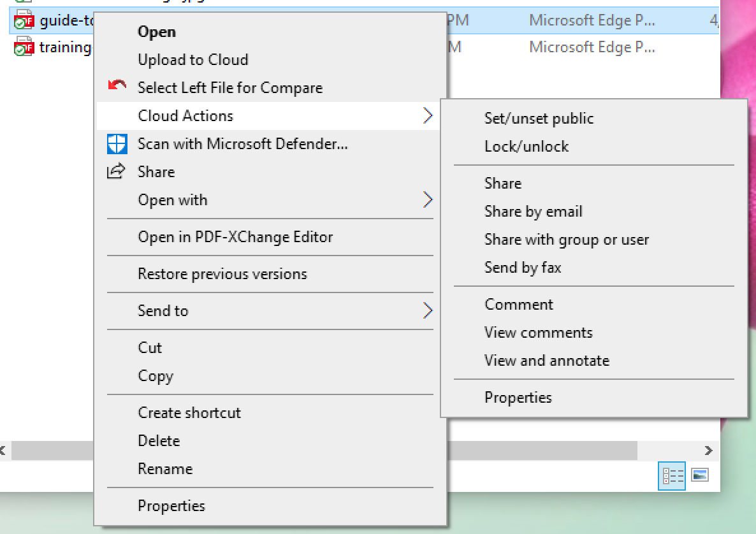Expand the Send to submenu
The image size is (756, 534).
[428, 311]
